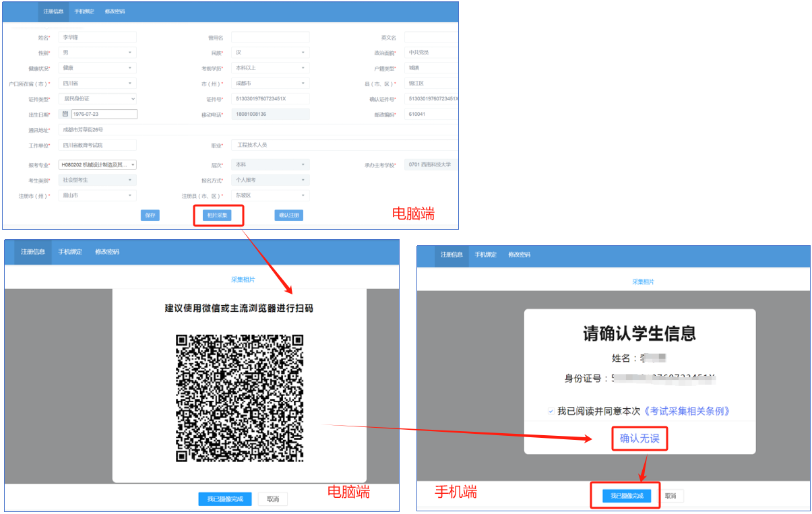Click the QR code image
The image size is (812, 514).
(x=239, y=398)
